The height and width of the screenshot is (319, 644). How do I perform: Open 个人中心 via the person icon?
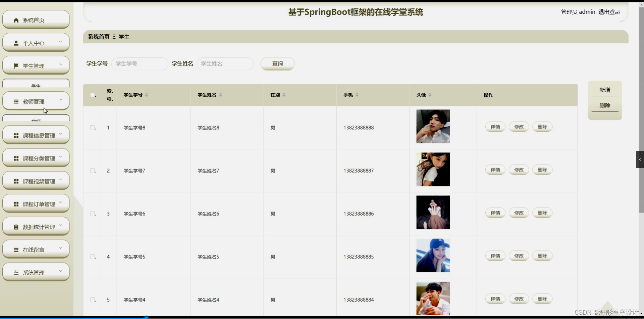pos(16,43)
